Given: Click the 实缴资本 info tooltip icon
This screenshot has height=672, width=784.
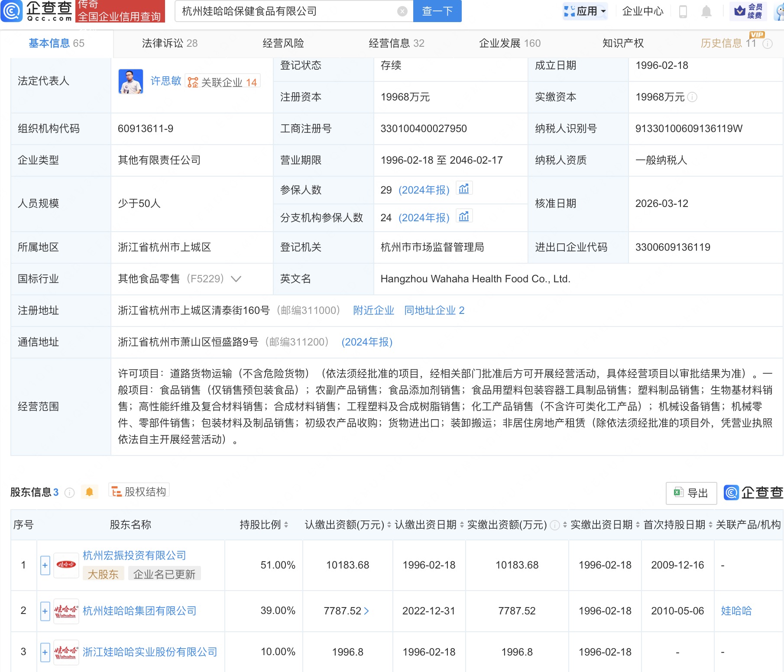Looking at the screenshot, I should pos(693,97).
